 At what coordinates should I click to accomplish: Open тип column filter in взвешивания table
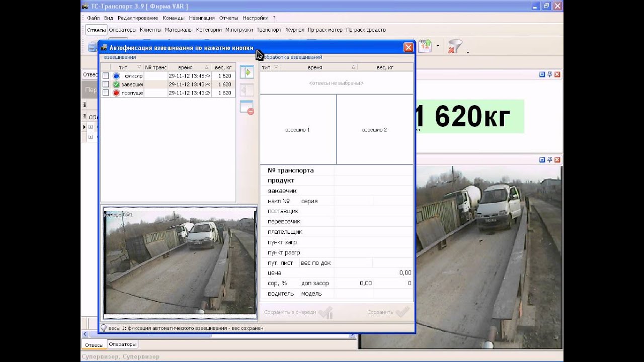(x=139, y=67)
